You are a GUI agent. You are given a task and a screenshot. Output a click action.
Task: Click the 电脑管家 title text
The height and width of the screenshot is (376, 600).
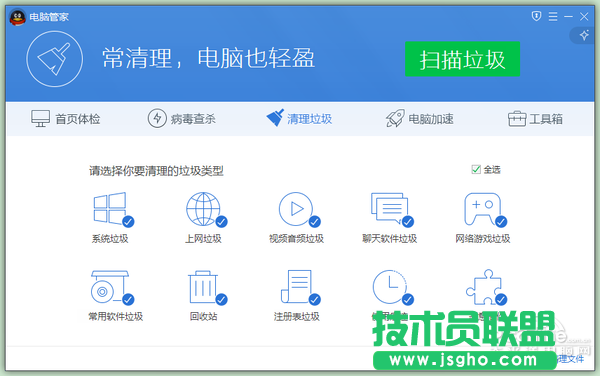click(x=49, y=17)
